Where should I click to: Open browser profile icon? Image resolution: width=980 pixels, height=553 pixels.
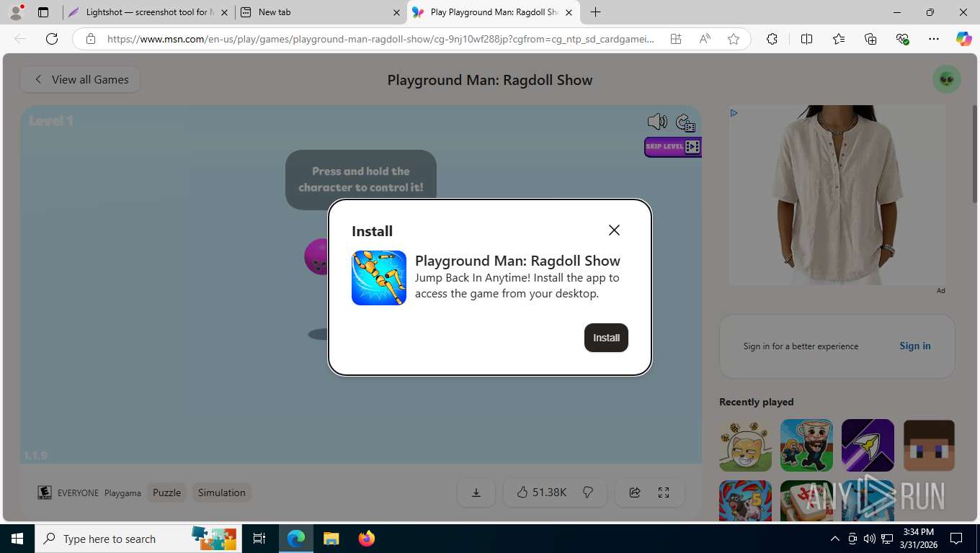coord(16,12)
